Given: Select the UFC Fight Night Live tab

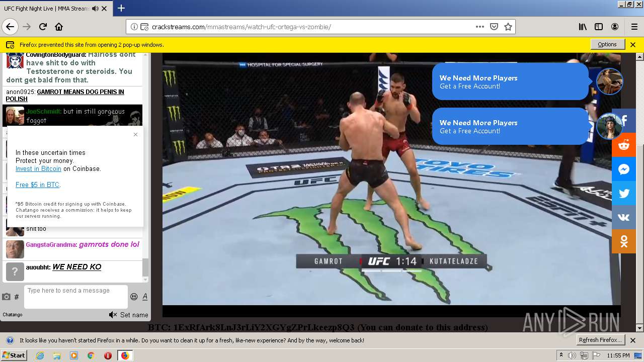Looking at the screenshot, I should pos(46,9).
